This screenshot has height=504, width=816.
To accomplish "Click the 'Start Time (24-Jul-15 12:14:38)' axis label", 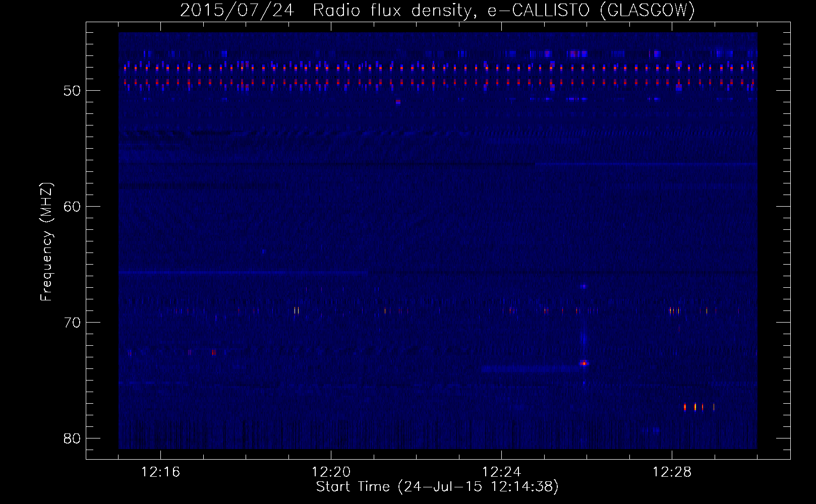I will click(437, 487).
